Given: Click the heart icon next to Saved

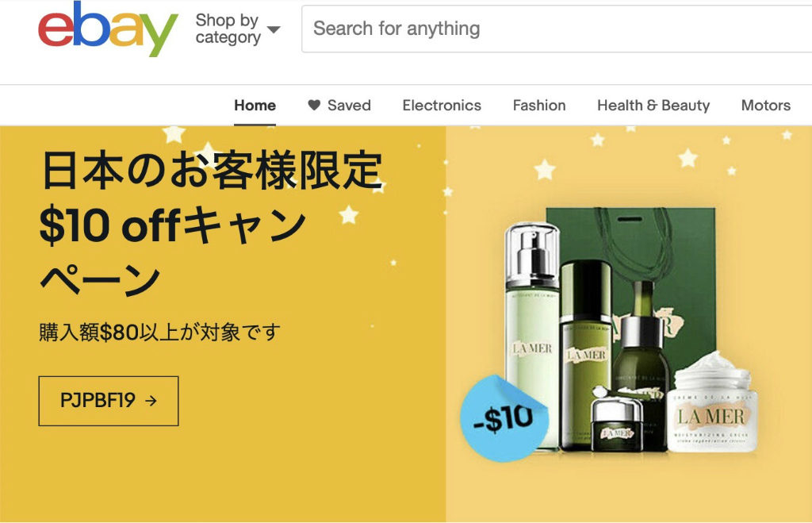Looking at the screenshot, I should [x=314, y=106].
